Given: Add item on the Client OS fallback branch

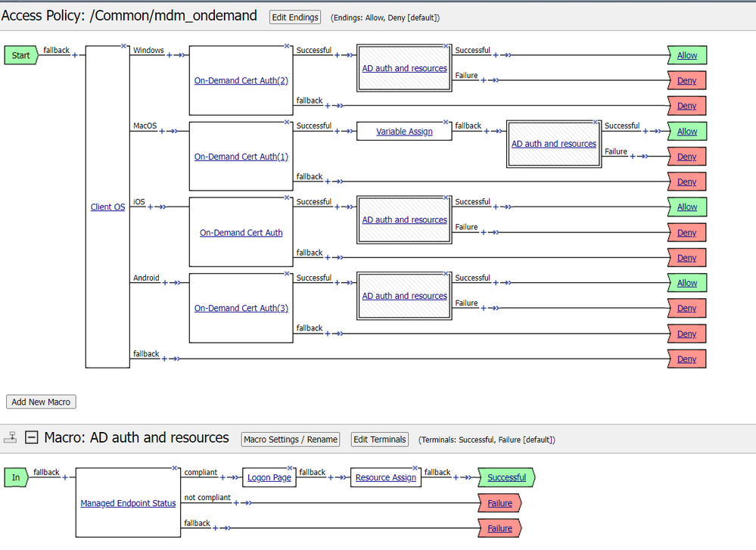Looking at the screenshot, I should click(x=164, y=359).
